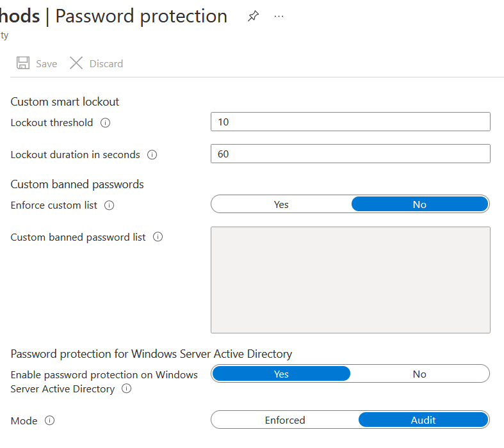Show info for Windows Server Active Directory protection

(127, 388)
